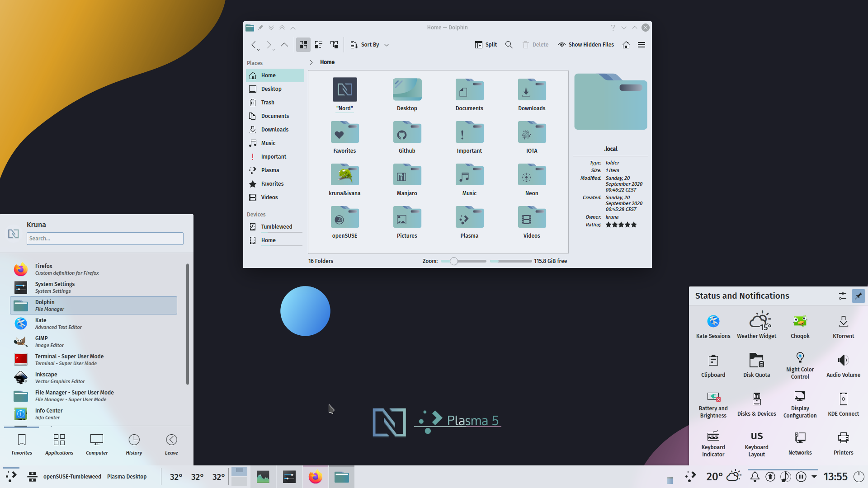868x488 pixels.
Task: Toggle keep-above pin on Dolphin title bar
Action: click(260, 28)
